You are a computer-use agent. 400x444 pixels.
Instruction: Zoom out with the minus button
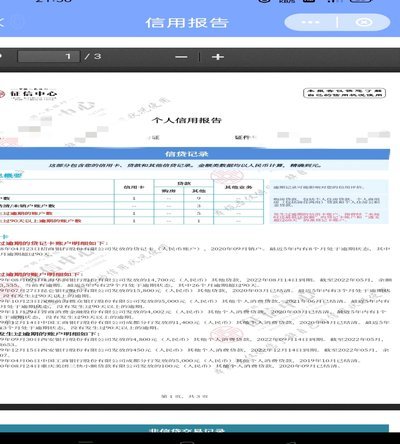[x=181, y=57]
